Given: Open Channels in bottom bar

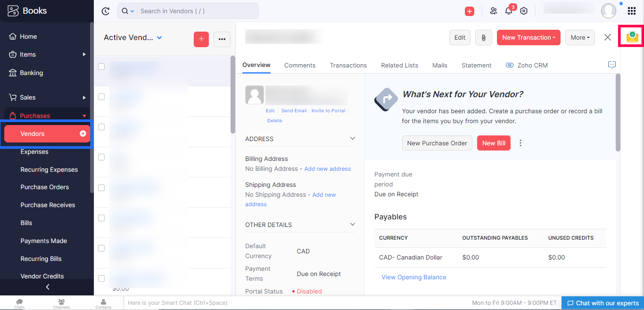Looking at the screenshot, I should coord(61,303).
